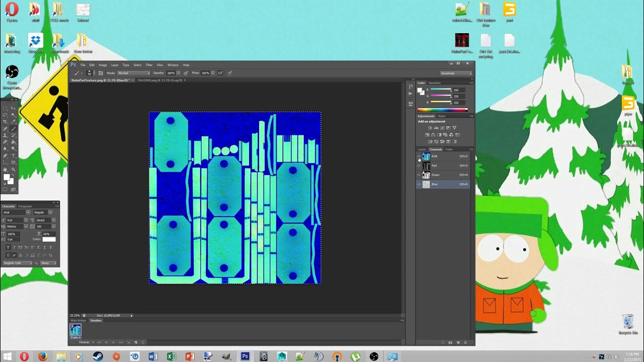Open the Image menu

click(103, 65)
